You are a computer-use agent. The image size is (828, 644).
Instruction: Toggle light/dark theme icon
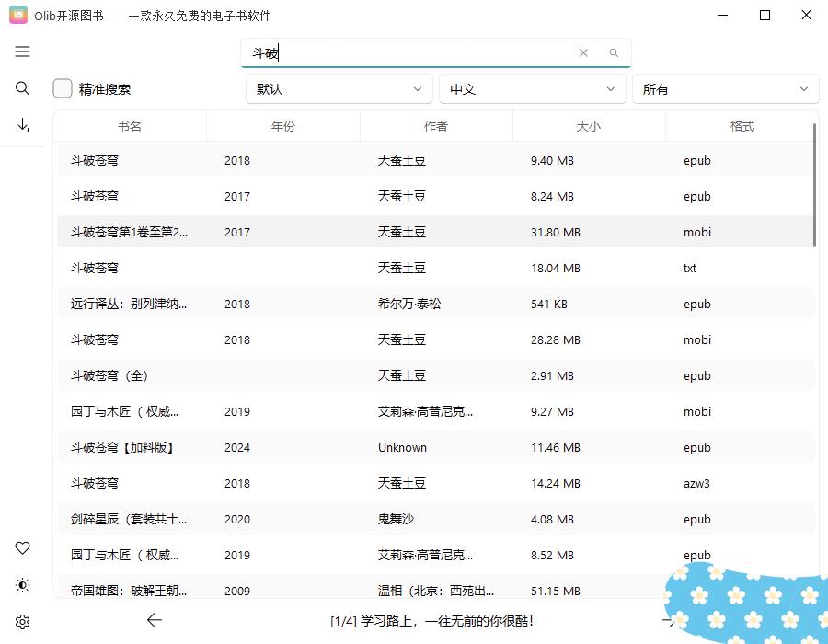(23, 585)
